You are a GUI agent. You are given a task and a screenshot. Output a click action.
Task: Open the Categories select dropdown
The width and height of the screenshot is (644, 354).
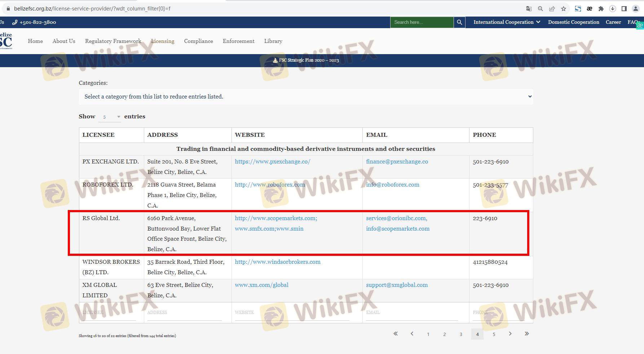click(x=305, y=97)
